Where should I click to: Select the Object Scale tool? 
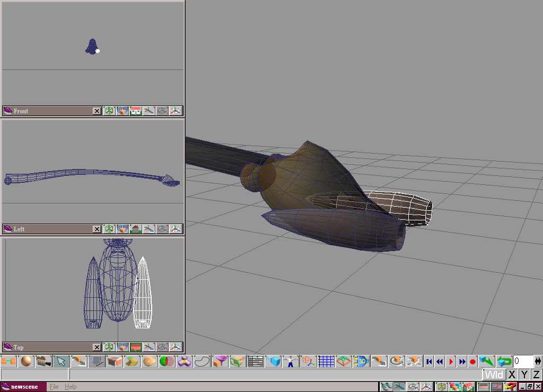point(414,362)
